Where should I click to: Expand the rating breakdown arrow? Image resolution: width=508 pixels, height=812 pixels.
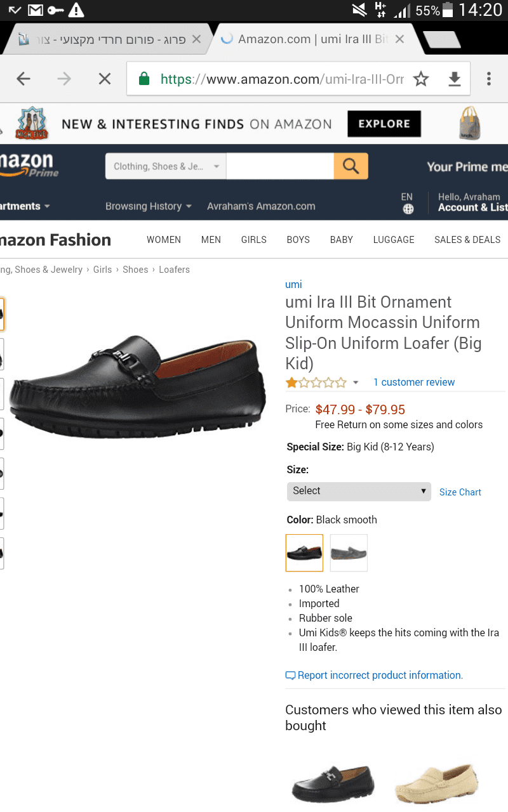pos(356,383)
